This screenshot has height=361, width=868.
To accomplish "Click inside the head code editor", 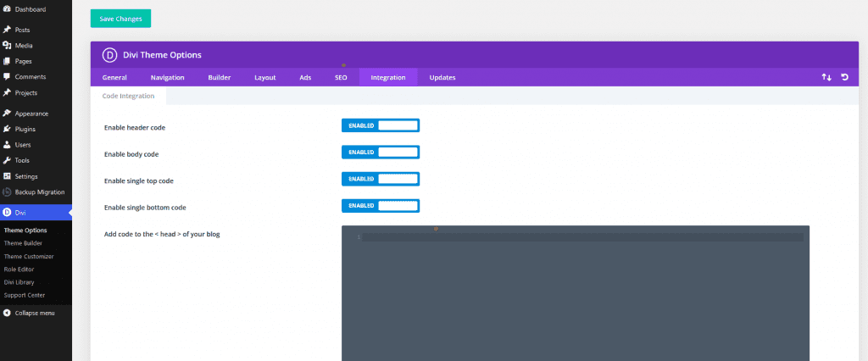I will pos(576,293).
